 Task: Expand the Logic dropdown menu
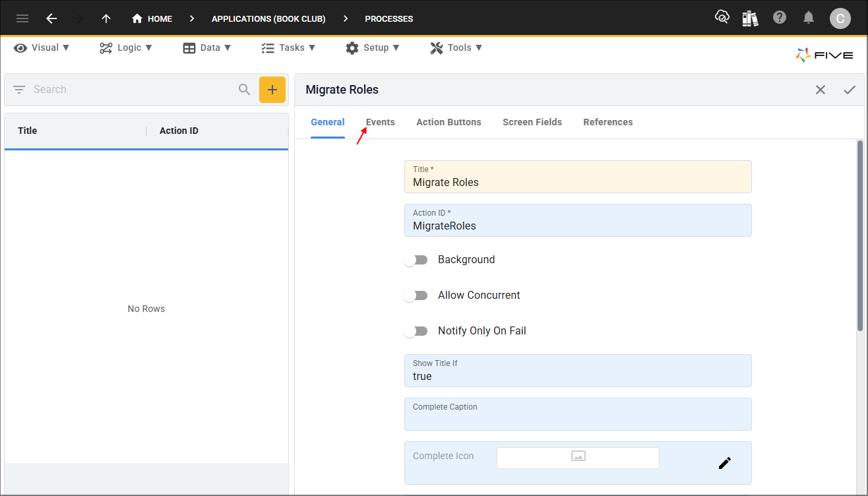coord(126,47)
